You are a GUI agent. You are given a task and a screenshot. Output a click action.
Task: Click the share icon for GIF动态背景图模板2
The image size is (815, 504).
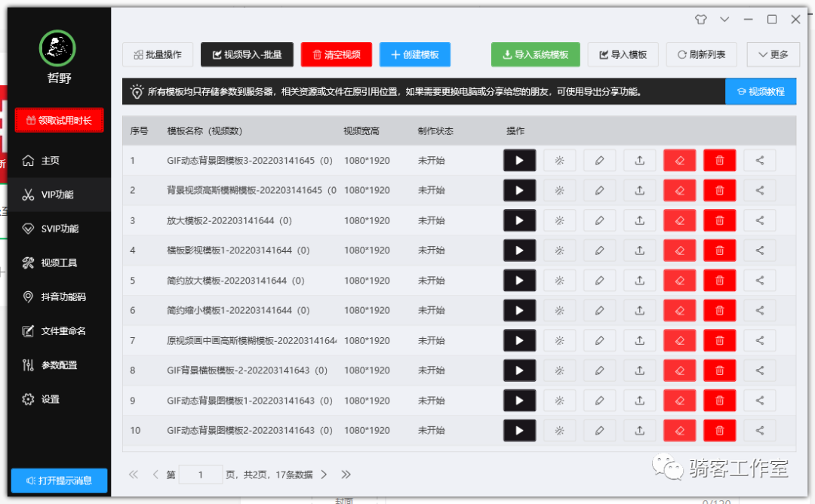pos(759,430)
